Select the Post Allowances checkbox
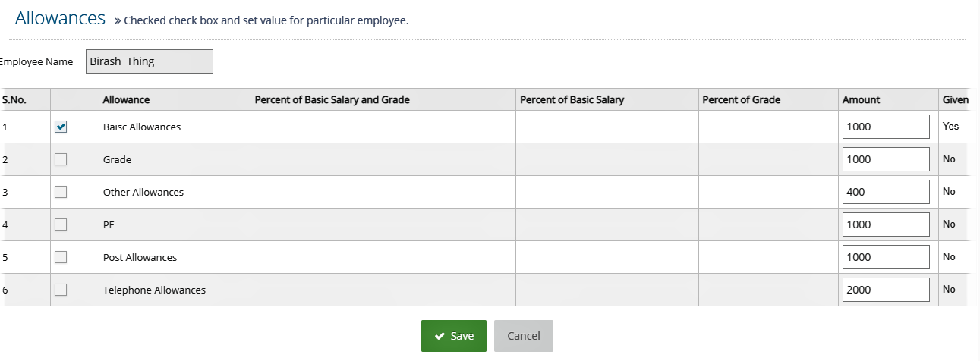Image resolution: width=980 pixels, height=361 pixels. click(x=61, y=257)
